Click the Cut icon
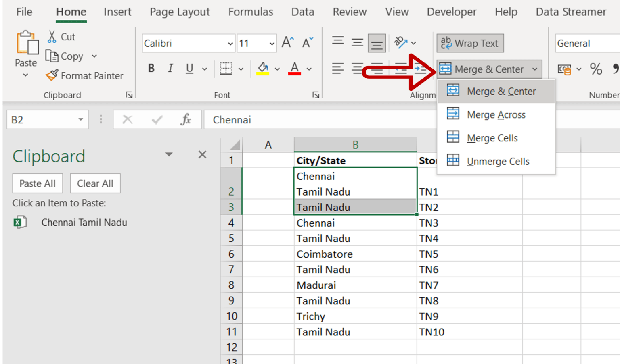The image size is (620, 364). tap(51, 36)
